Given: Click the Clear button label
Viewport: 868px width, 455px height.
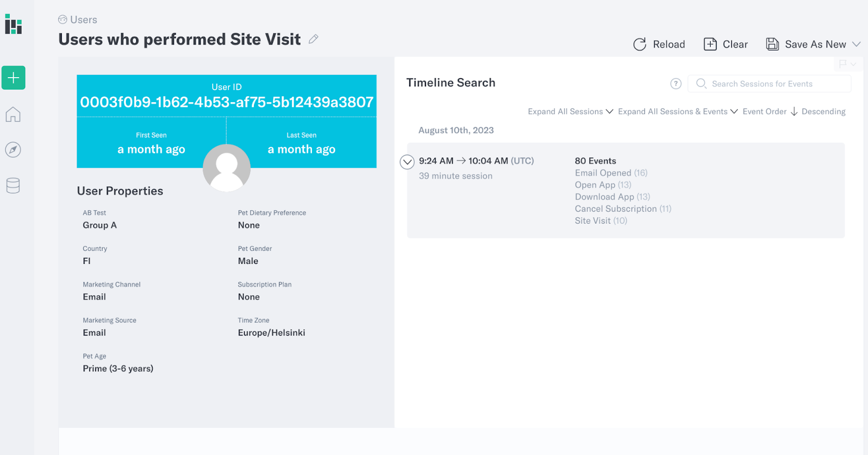Looking at the screenshot, I should point(735,45).
